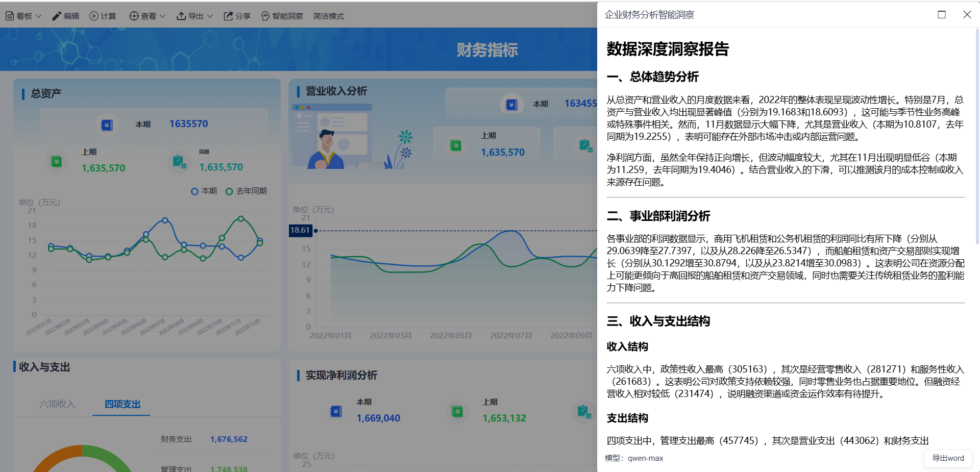Switch to the 六项收入 tab
Viewport: 980px width, 472px height.
tap(58, 404)
